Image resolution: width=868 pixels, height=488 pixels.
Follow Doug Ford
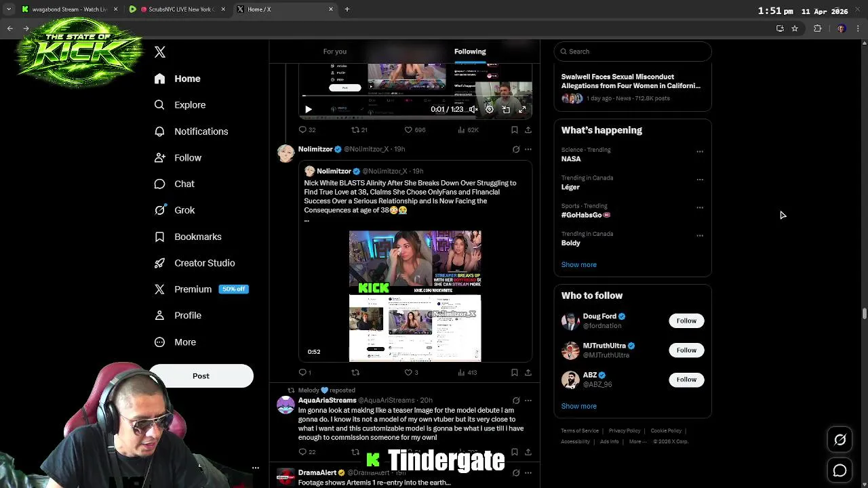pyautogui.click(x=686, y=321)
